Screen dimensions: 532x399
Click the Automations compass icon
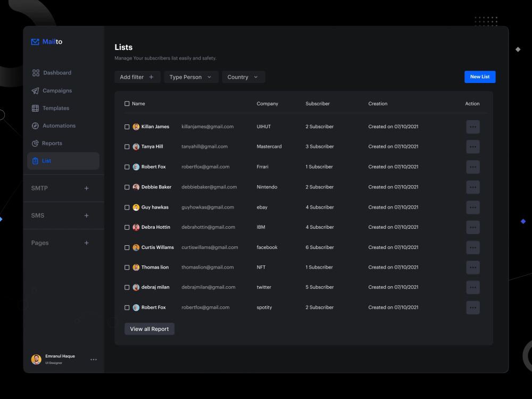35,126
